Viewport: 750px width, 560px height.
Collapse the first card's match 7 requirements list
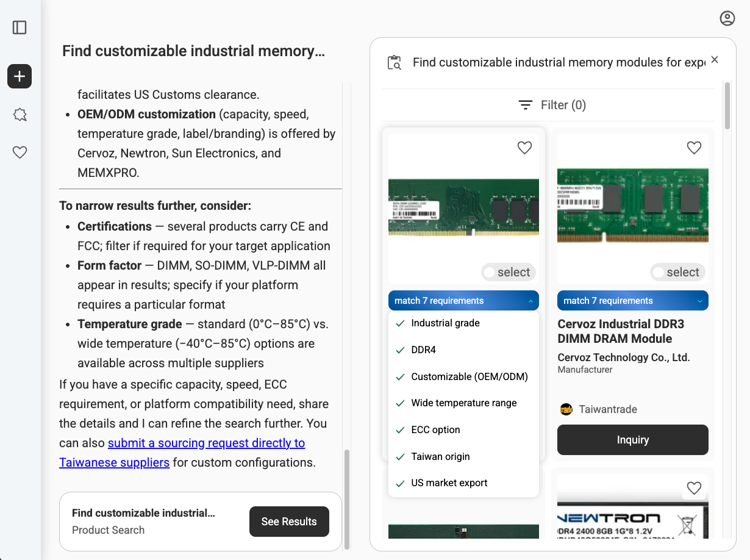coord(463,301)
